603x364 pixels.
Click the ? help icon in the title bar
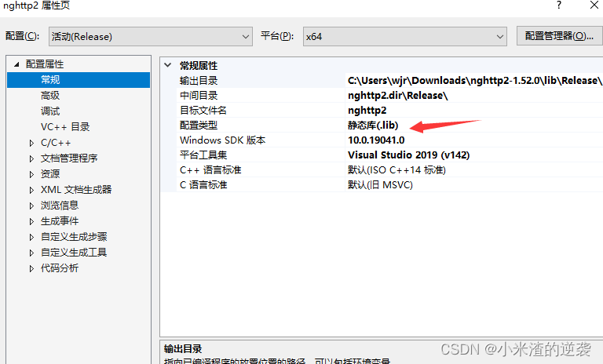pos(559,5)
